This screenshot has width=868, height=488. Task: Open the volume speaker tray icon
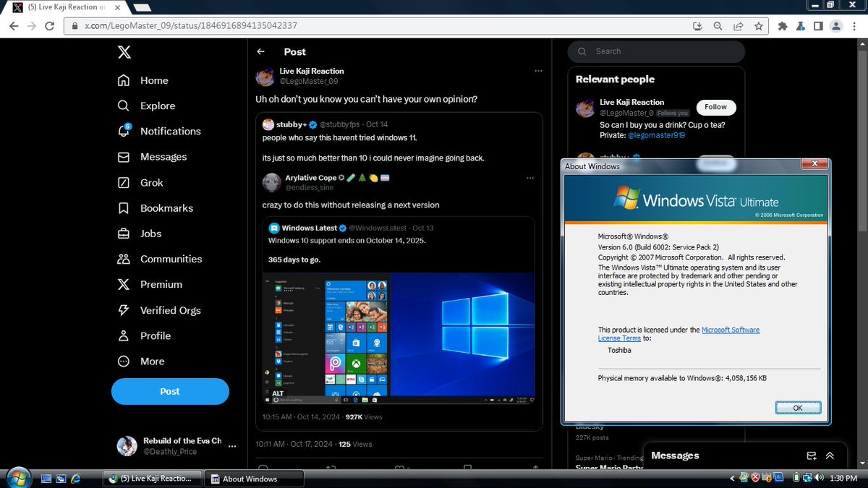click(820, 478)
